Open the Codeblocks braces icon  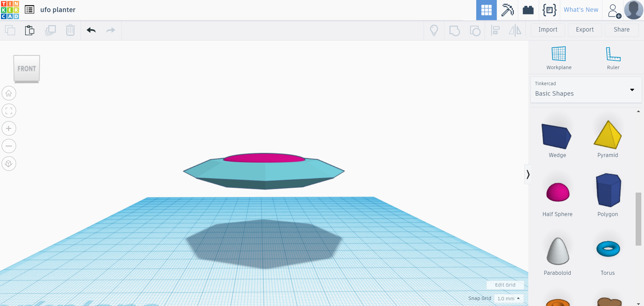coord(549,10)
